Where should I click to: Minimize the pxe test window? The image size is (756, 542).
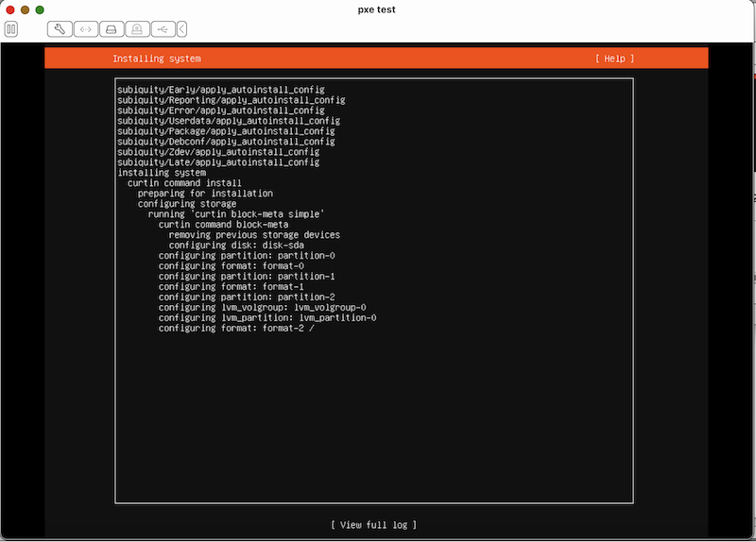(x=26, y=9)
